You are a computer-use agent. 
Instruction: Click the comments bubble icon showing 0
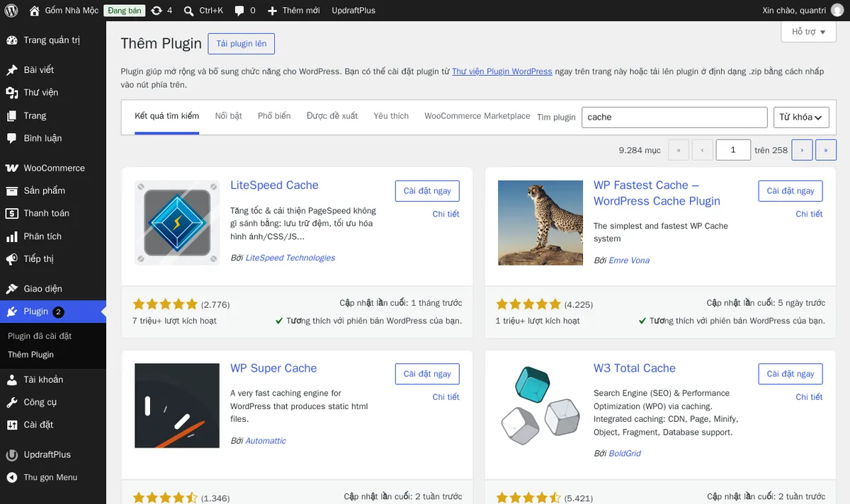tap(239, 11)
